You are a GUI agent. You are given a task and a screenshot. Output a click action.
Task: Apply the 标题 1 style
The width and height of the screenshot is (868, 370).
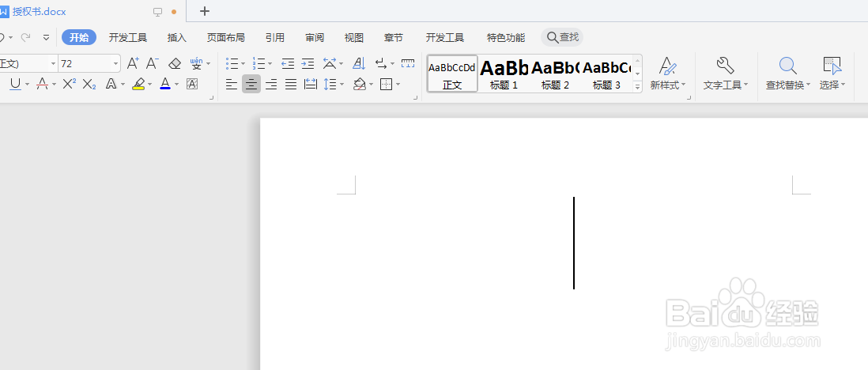pyautogui.click(x=504, y=74)
